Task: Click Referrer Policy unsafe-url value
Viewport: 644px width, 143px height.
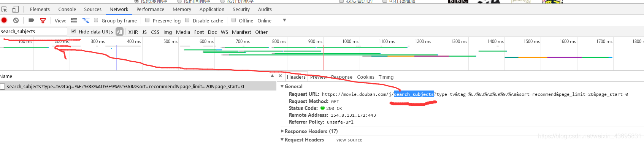Action: (x=340, y=122)
